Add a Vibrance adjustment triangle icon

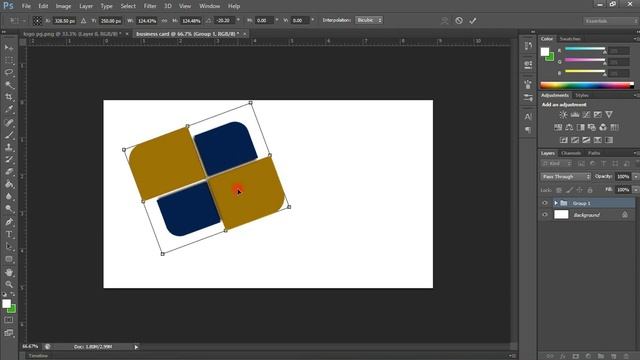609,115
